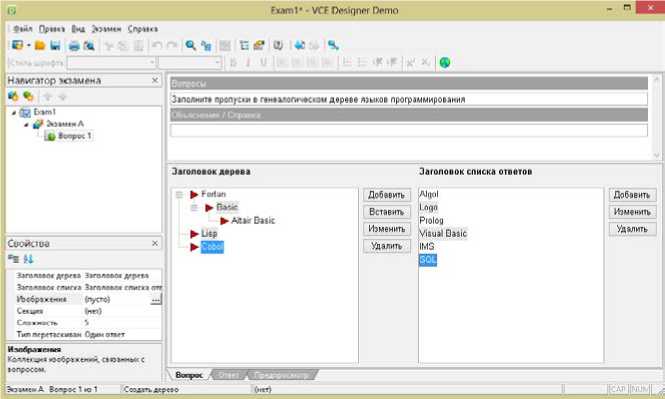
Task: Click the Print icon in toolbar
Action: [x=74, y=45]
